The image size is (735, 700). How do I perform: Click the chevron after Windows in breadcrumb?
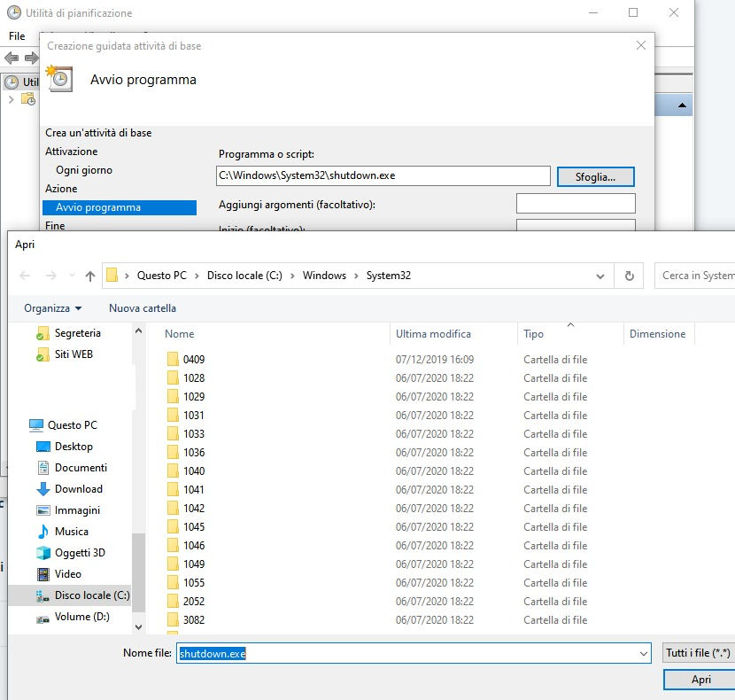pyautogui.click(x=356, y=276)
